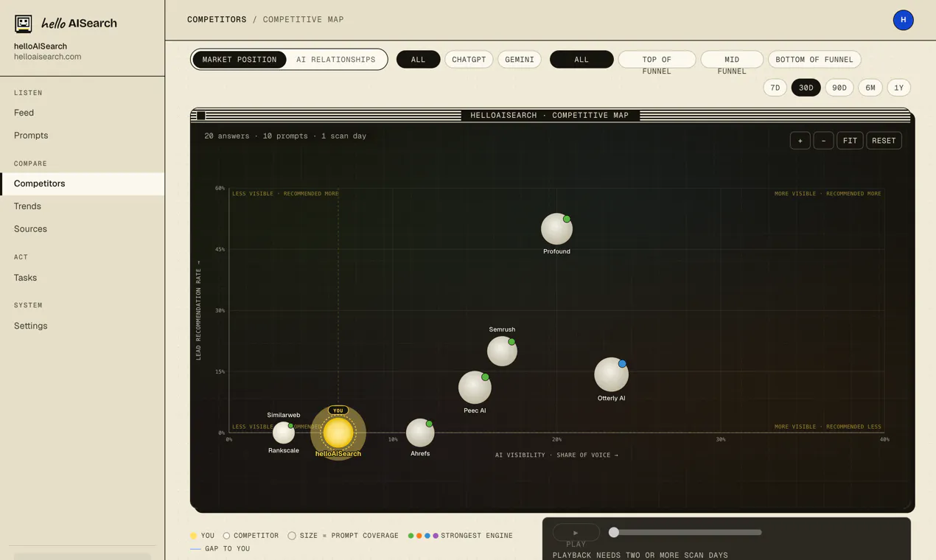Filter engines to ChatGPT
The width and height of the screenshot is (936, 560).
coord(469,60)
